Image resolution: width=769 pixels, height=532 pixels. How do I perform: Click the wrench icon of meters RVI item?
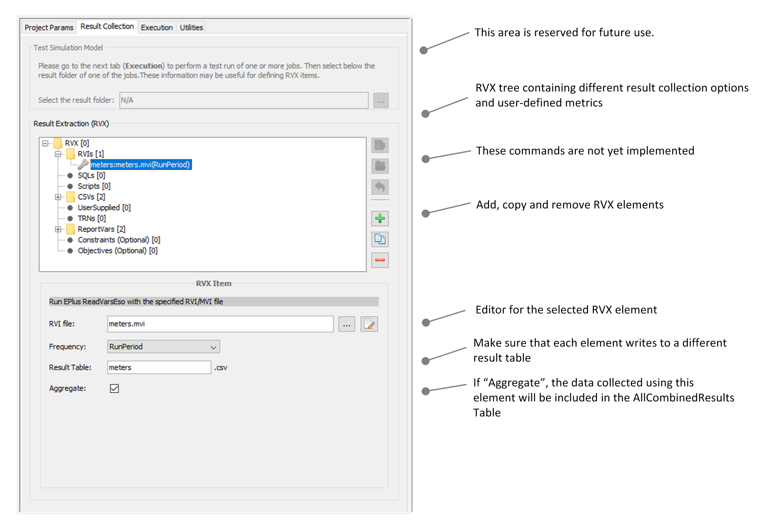pos(83,164)
